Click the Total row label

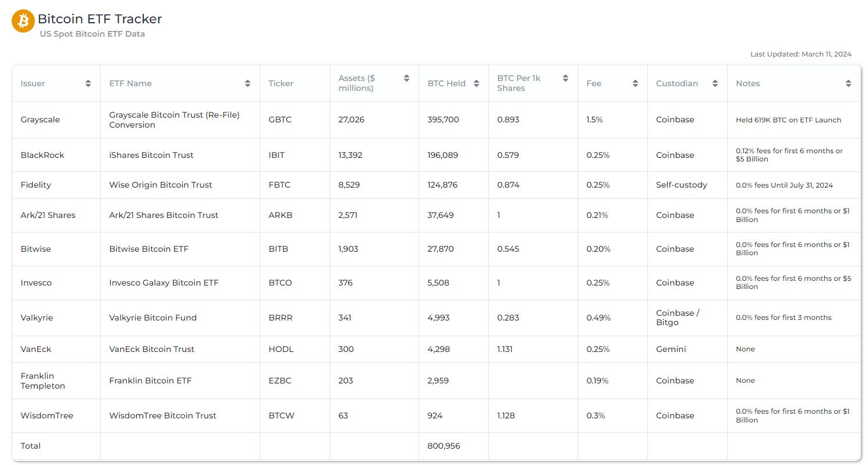tap(30, 446)
